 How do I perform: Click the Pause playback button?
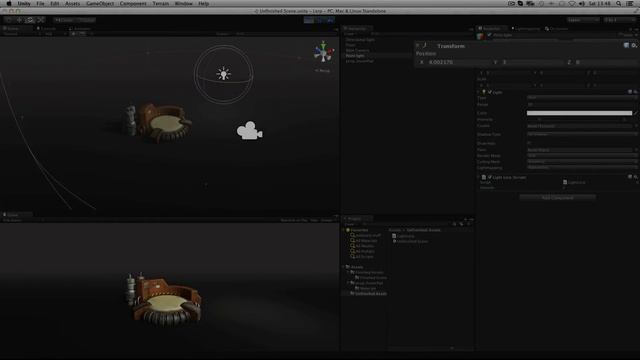coord(320,20)
